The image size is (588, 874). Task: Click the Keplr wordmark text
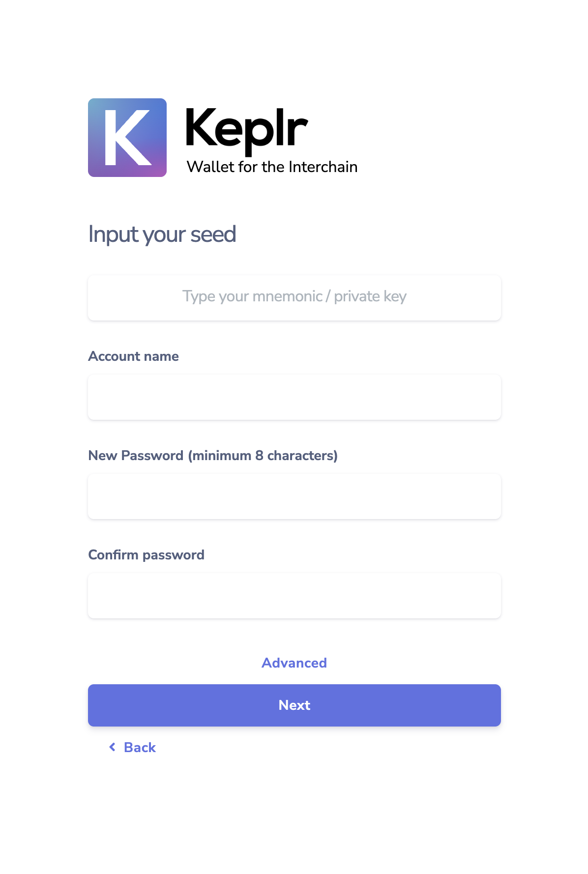[247, 130]
